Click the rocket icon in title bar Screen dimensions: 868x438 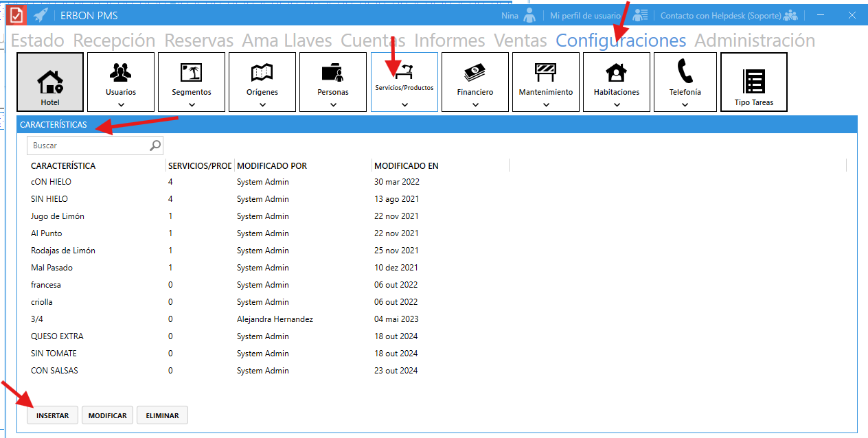coord(41,15)
